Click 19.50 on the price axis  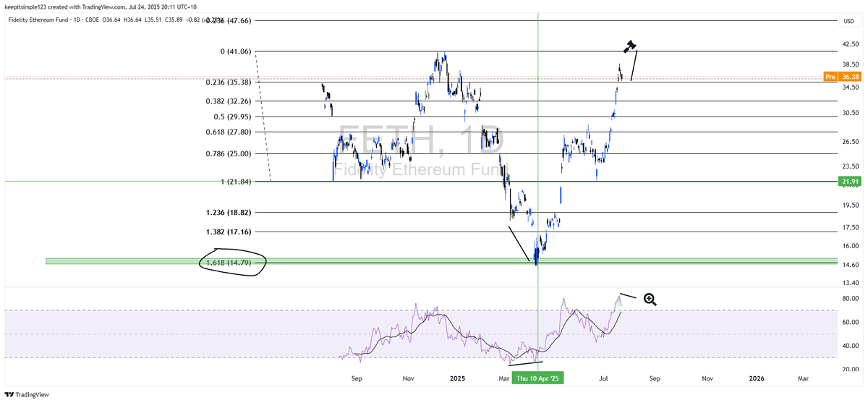tap(850, 205)
